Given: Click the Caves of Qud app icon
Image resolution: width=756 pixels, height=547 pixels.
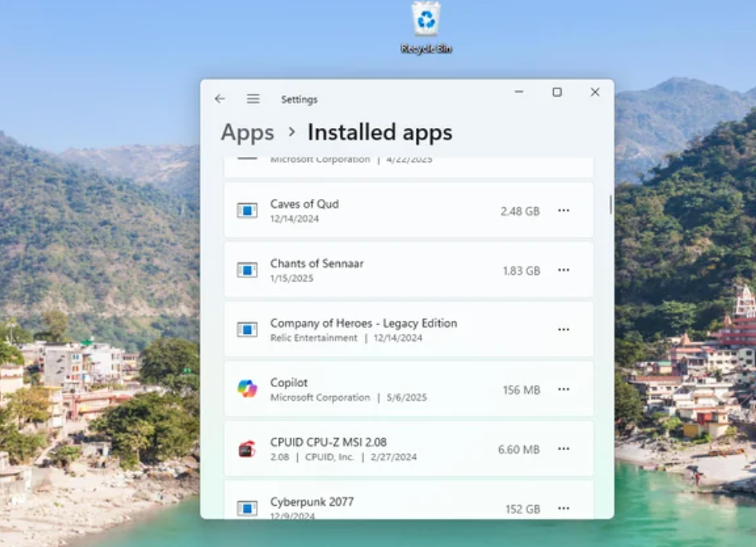Looking at the screenshot, I should (x=247, y=210).
